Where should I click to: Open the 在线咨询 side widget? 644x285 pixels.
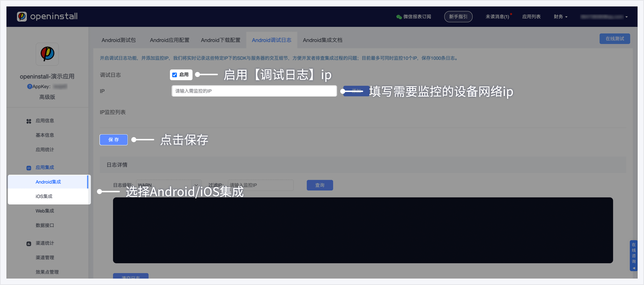633,256
